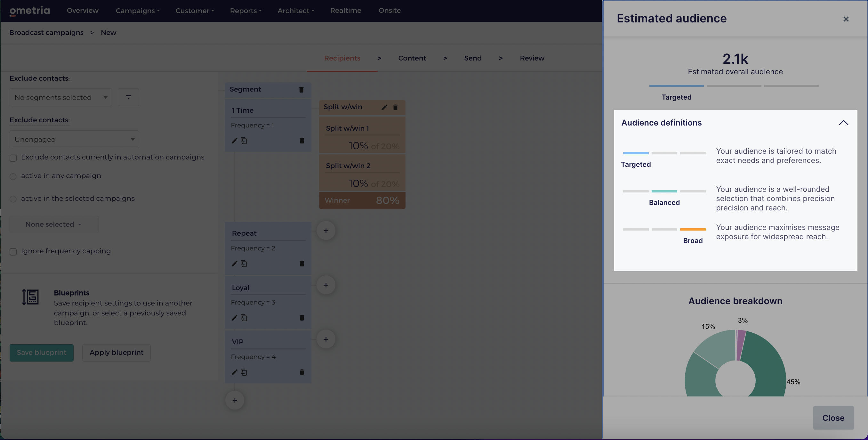Edit the Loyal segment

click(x=234, y=318)
